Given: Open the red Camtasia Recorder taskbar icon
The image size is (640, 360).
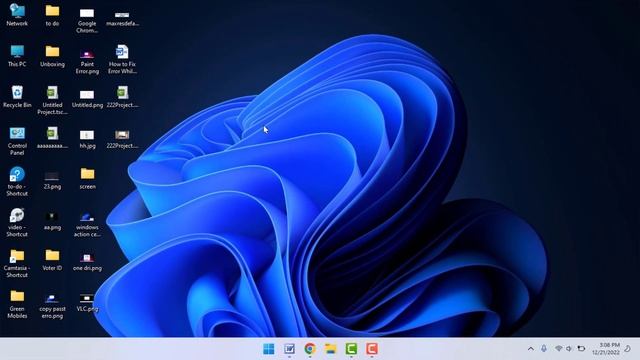Looking at the screenshot, I should pyautogui.click(x=371, y=349).
